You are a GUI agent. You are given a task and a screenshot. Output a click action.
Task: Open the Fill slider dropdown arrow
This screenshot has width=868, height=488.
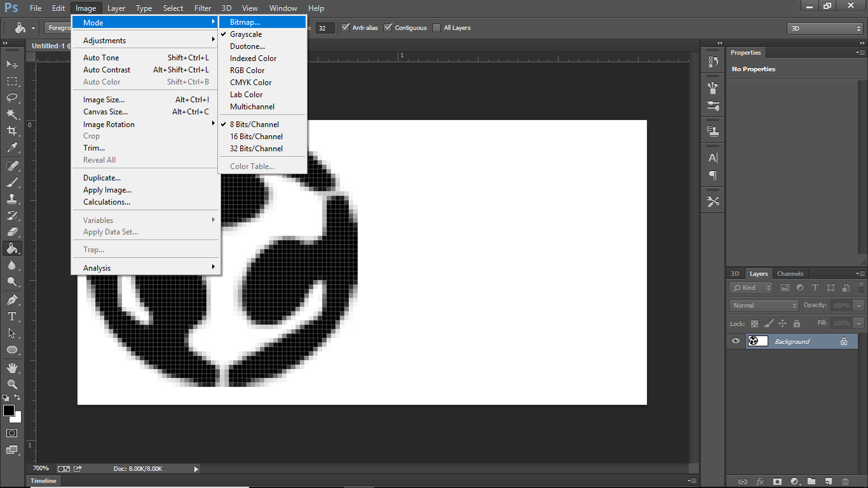860,323
